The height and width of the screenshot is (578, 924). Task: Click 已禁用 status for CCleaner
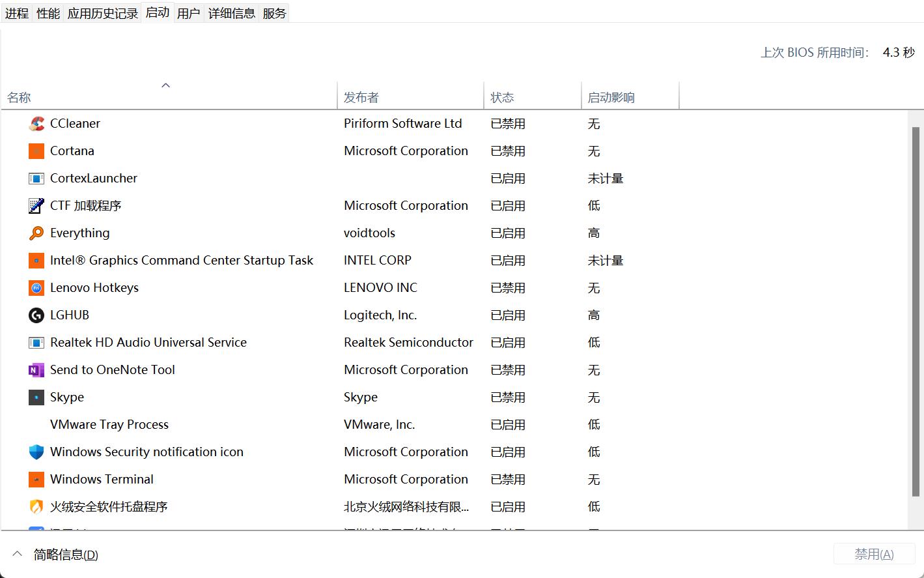[x=508, y=123]
